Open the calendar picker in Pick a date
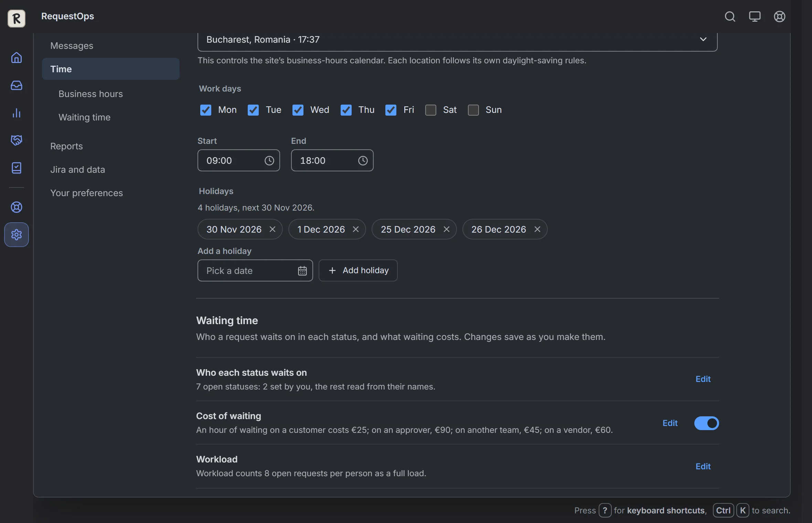 [302, 271]
